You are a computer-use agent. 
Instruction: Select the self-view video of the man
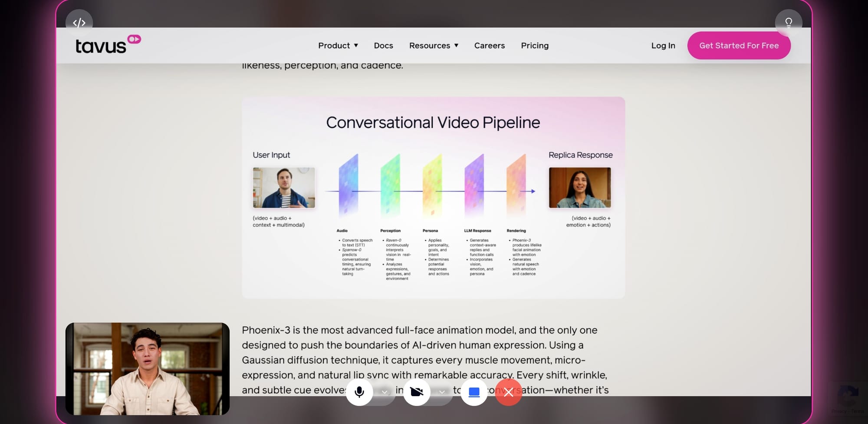tap(148, 369)
